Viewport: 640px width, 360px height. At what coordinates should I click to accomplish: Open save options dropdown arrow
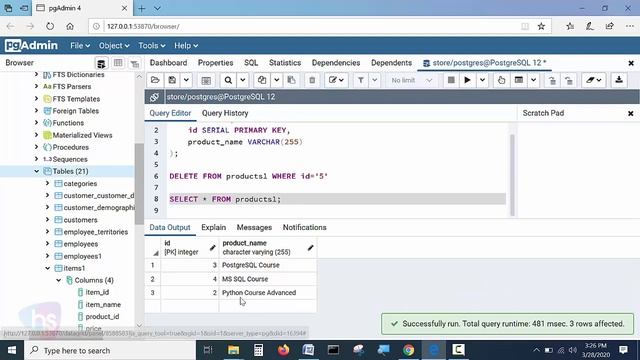point(186,80)
